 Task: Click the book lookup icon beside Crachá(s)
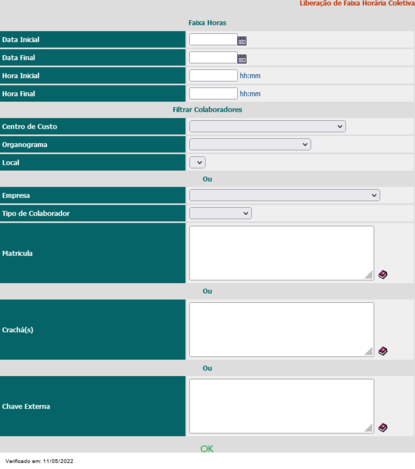pyautogui.click(x=383, y=351)
